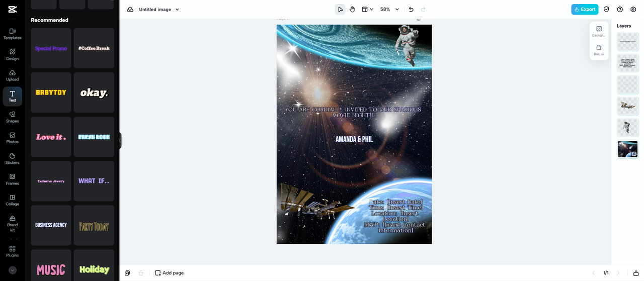The height and width of the screenshot is (281, 644).
Task: Select the Text sidebar tool
Action: click(12, 97)
